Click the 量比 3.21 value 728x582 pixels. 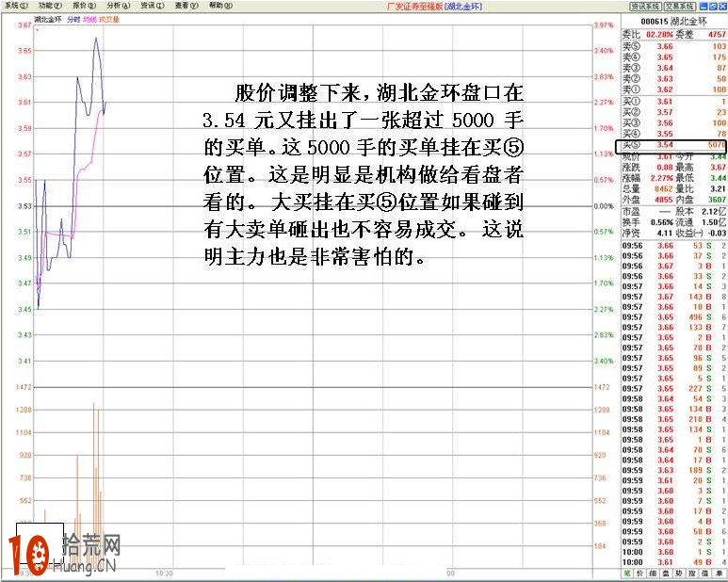coord(718,188)
